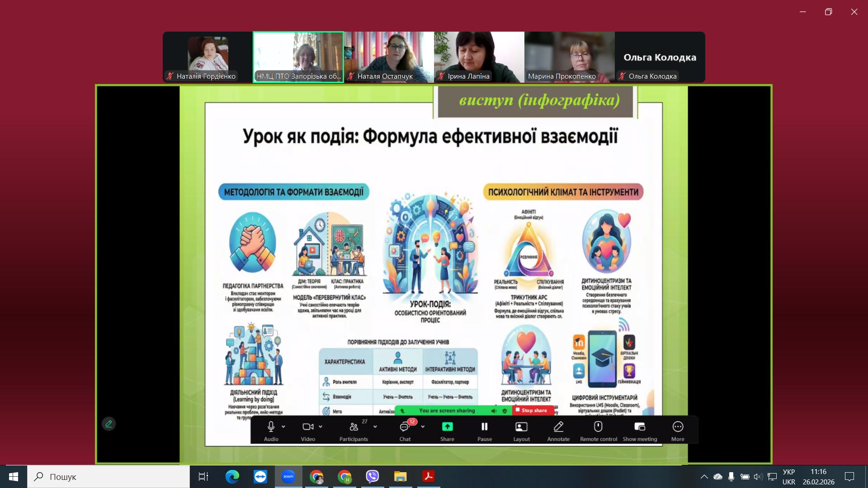This screenshot has width=868, height=488.
Task: Toggle the Video camera button
Action: click(x=308, y=427)
